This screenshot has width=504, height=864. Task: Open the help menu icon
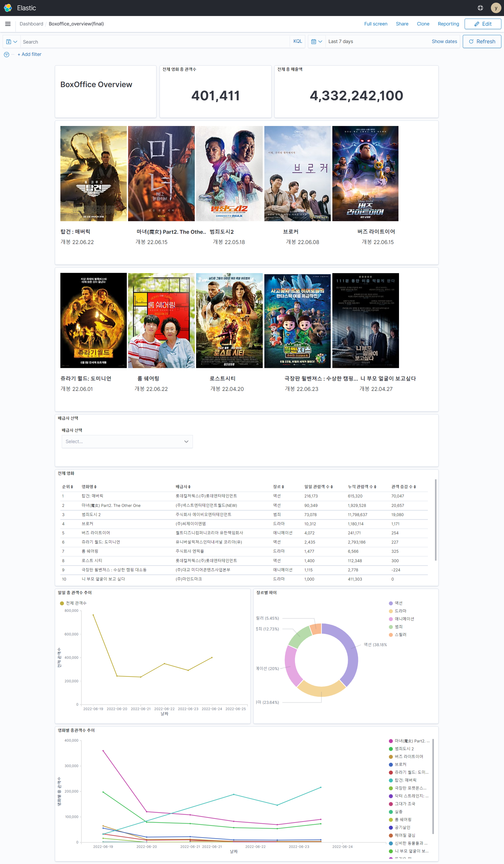[480, 8]
